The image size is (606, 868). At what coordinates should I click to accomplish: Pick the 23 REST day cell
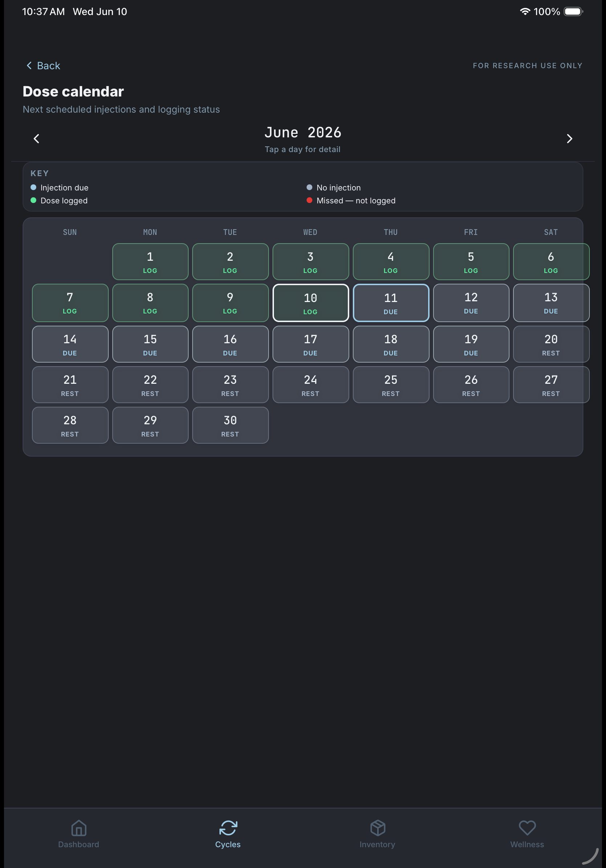230,385
